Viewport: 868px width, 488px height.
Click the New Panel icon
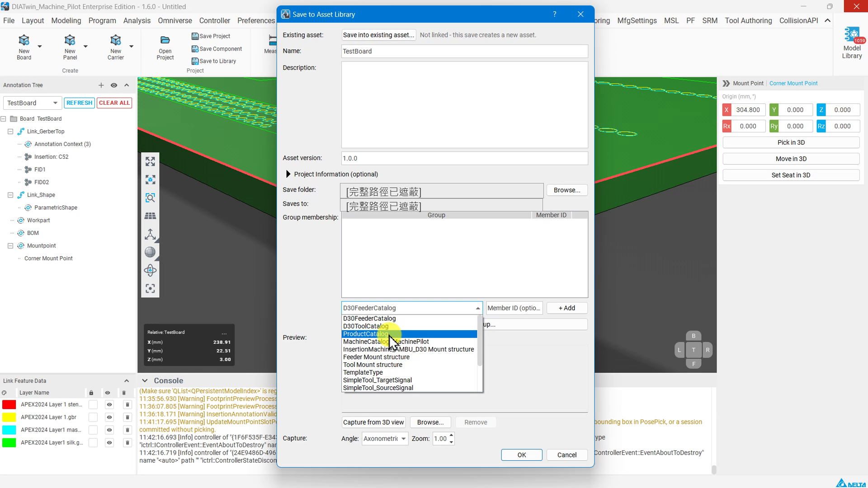click(x=70, y=41)
